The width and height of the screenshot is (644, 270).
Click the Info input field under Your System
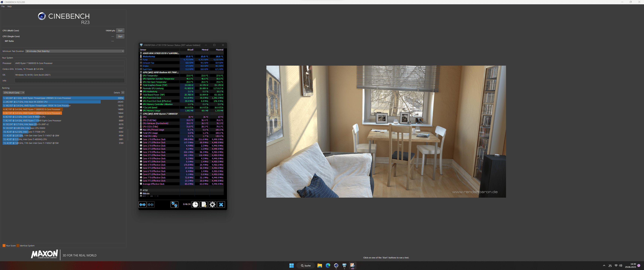(69, 81)
